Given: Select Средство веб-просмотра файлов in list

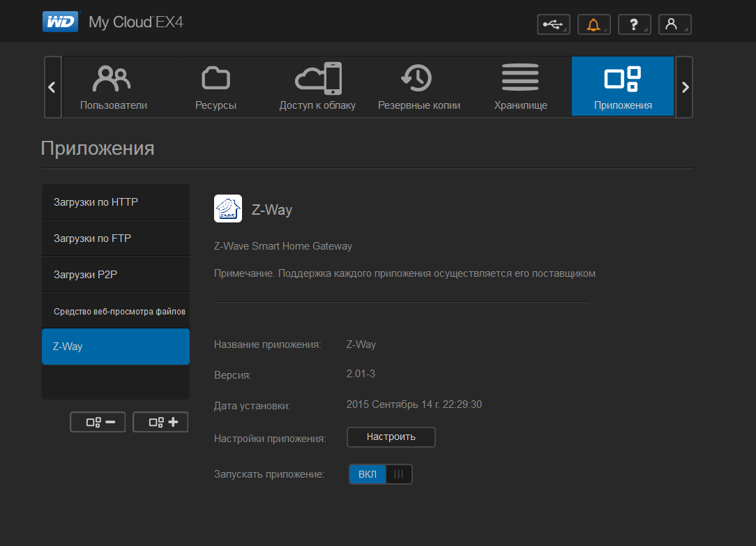Looking at the screenshot, I should click(116, 311).
